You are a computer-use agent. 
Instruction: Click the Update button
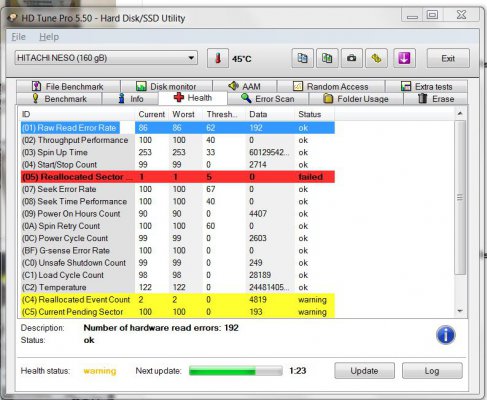364,371
